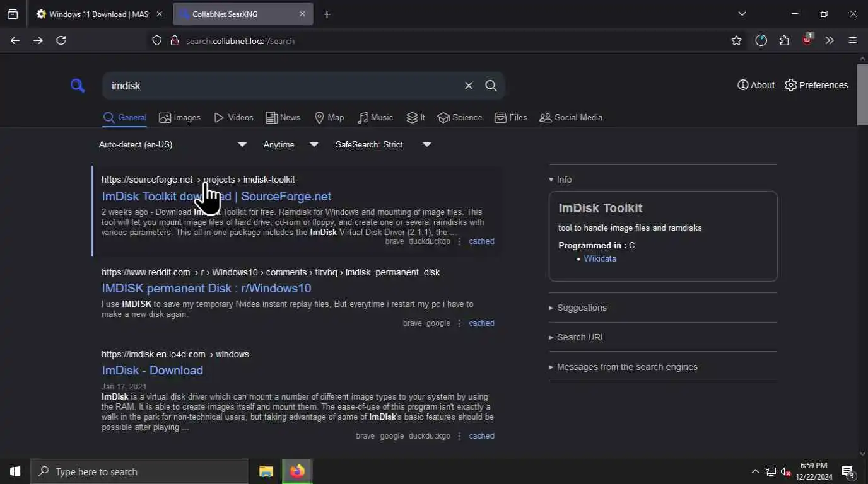The image size is (868, 484).
Task: Open the Firefox application menu
Action: point(853,40)
